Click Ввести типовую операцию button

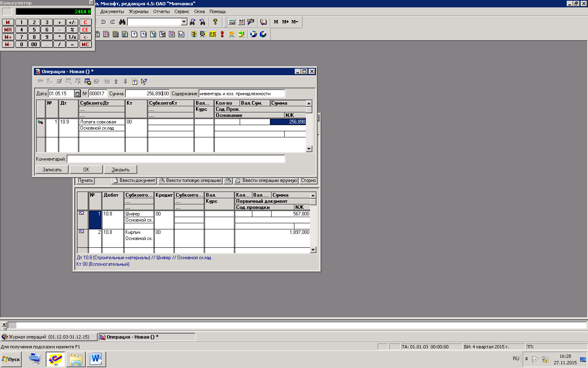(x=190, y=180)
